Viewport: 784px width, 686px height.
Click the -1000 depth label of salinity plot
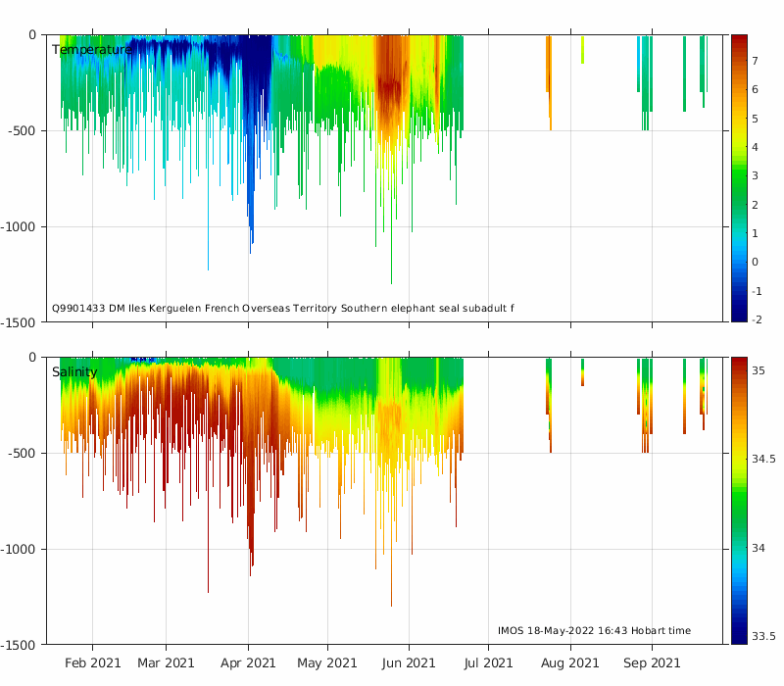pyautogui.click(x=19, y=550)
